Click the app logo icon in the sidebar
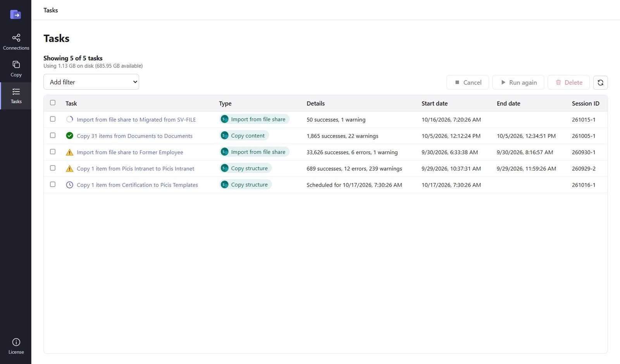The width and height of the screenshot is (620, 364). coord(15,15)
